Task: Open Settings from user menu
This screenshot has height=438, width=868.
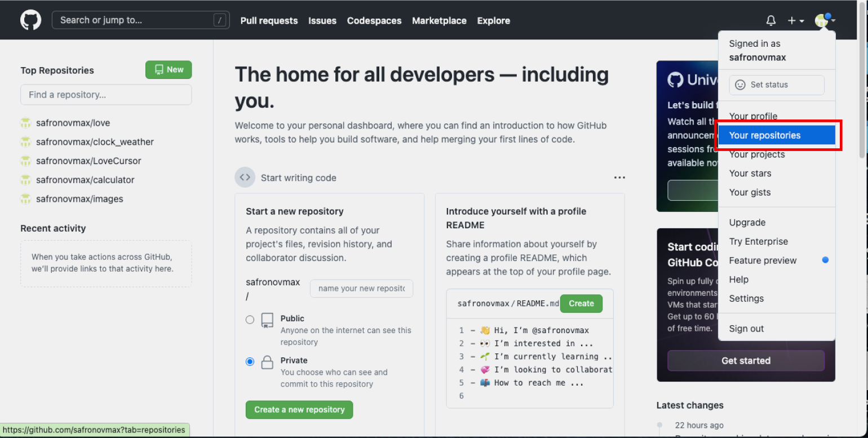Action: [x=777, y=299]
